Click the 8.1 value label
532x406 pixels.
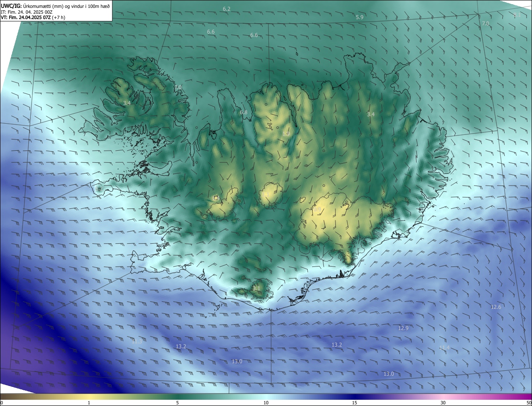517,15
